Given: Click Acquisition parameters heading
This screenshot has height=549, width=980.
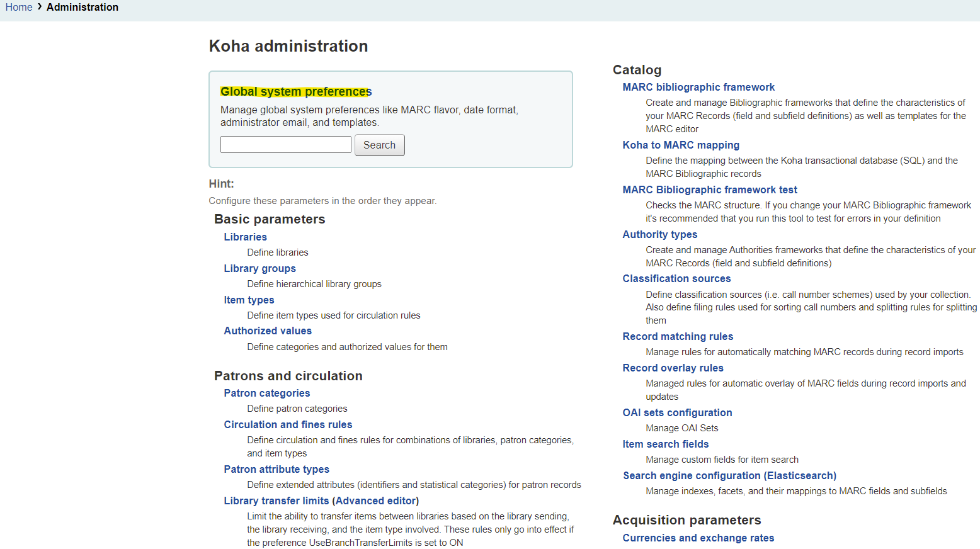Looking at the screenshot, I should point(687,520).
